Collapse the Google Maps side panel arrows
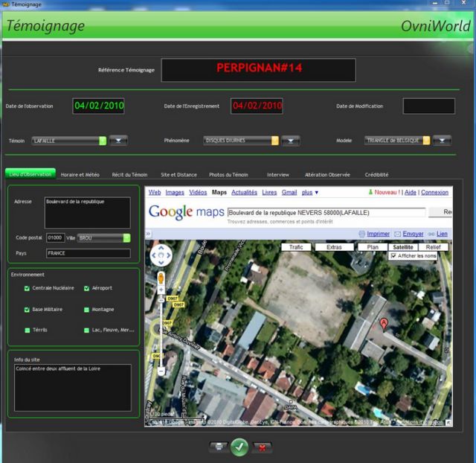Image resolution: width=476 pixels, height=463 pixels. click(148, 234)
